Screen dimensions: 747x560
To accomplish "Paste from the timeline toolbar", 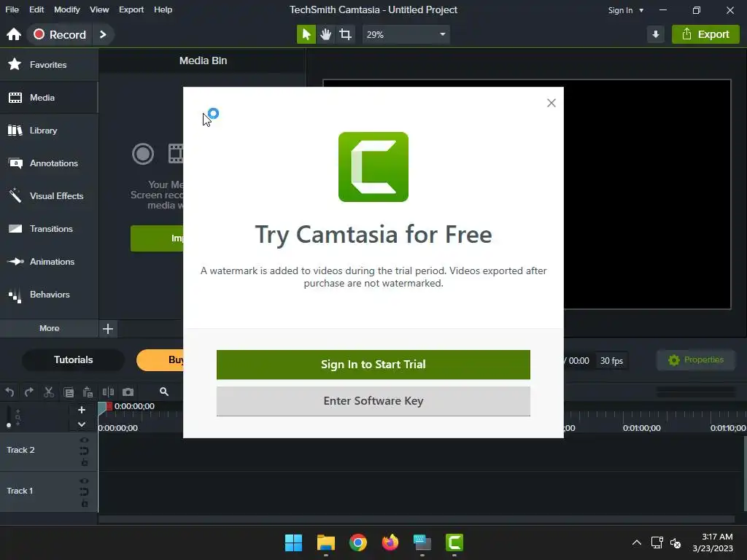I will click(88, 392).
